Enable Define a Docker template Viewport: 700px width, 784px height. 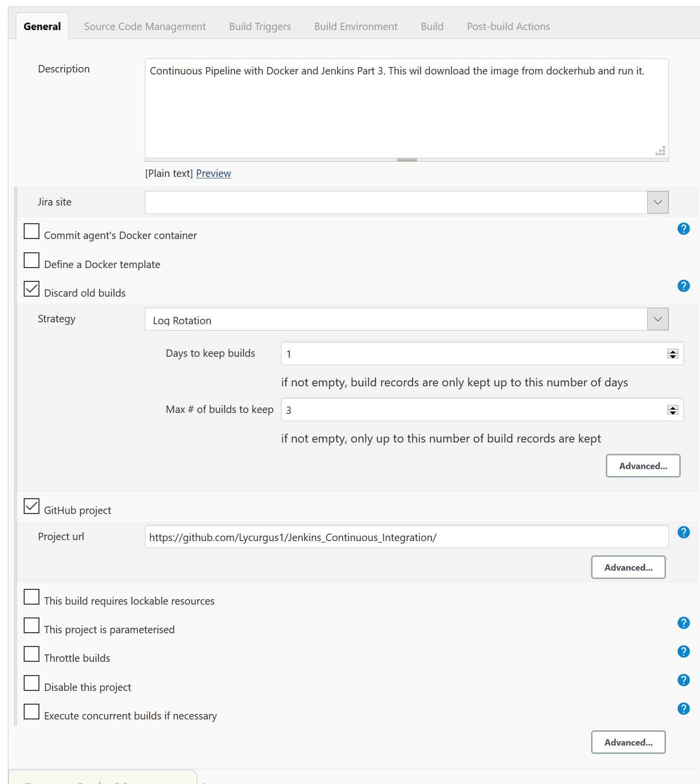[x=32, y=260]
